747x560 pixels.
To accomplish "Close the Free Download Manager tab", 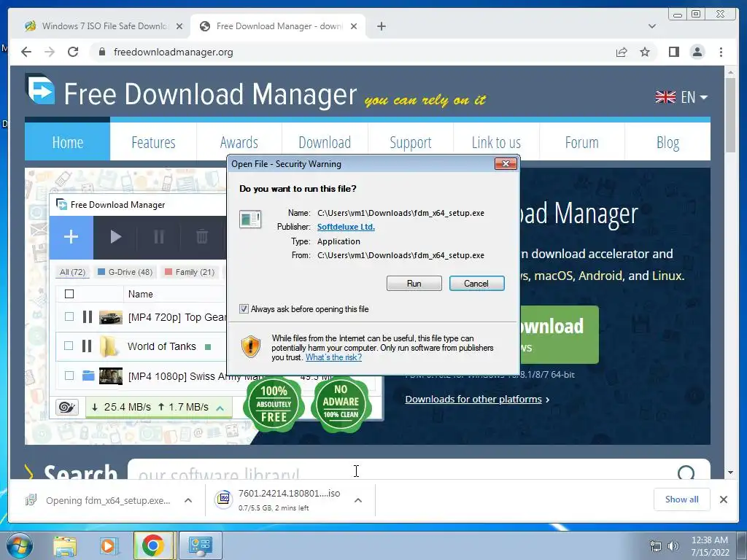I will tap(354, 26).
